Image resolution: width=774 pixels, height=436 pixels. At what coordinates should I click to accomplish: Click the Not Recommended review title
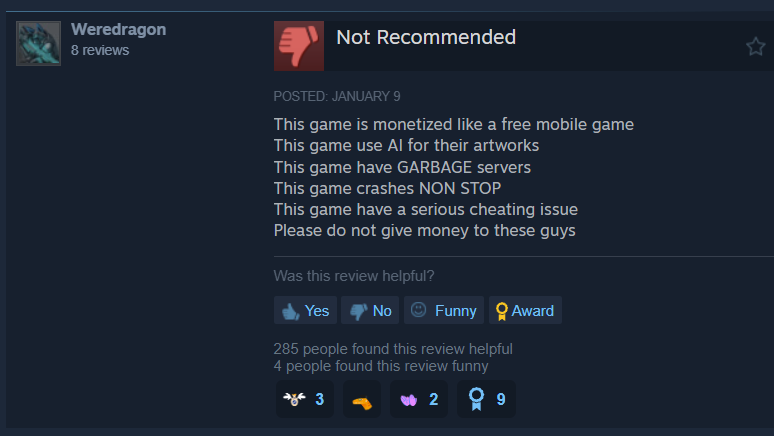point(426,37)
